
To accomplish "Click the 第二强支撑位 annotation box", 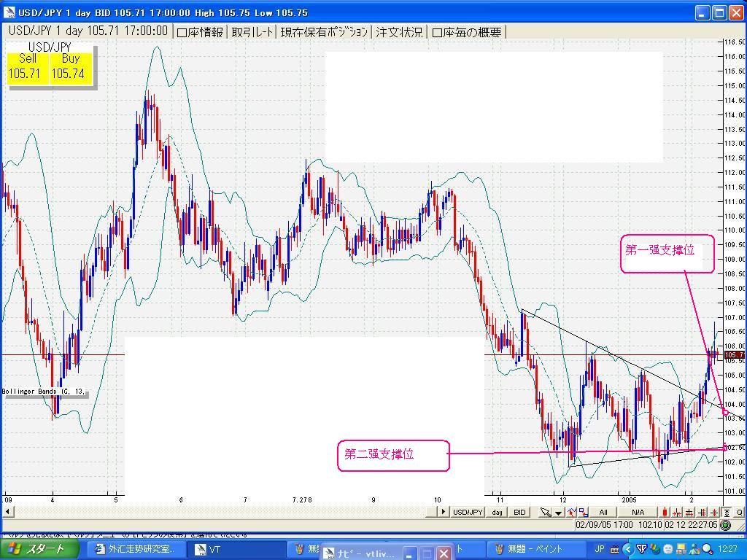I will 393,456.
